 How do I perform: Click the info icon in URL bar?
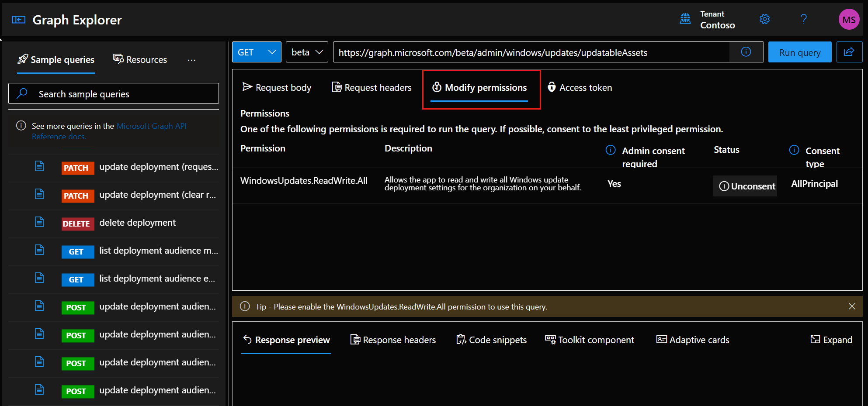[x=746, y=52]
